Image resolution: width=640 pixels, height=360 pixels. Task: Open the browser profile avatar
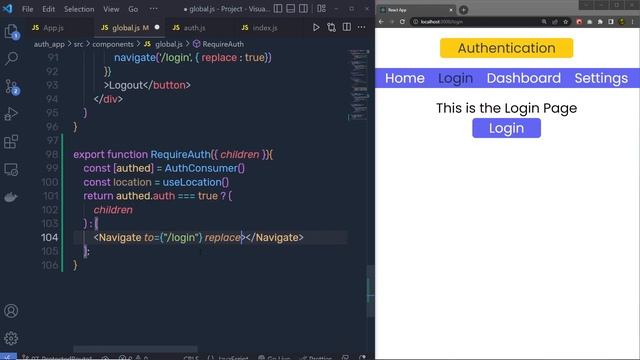tap(622, 22)
